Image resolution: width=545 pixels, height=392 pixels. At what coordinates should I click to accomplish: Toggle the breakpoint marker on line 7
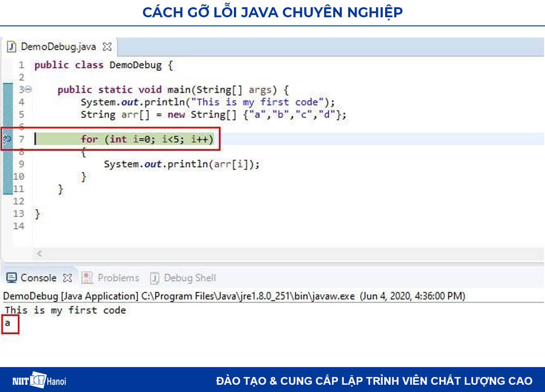click(7, 138)
